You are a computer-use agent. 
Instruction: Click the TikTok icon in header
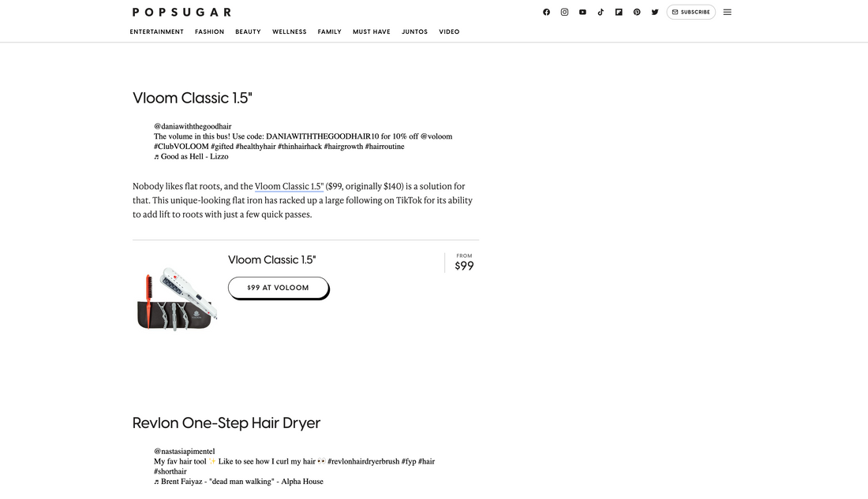[600, 12]
